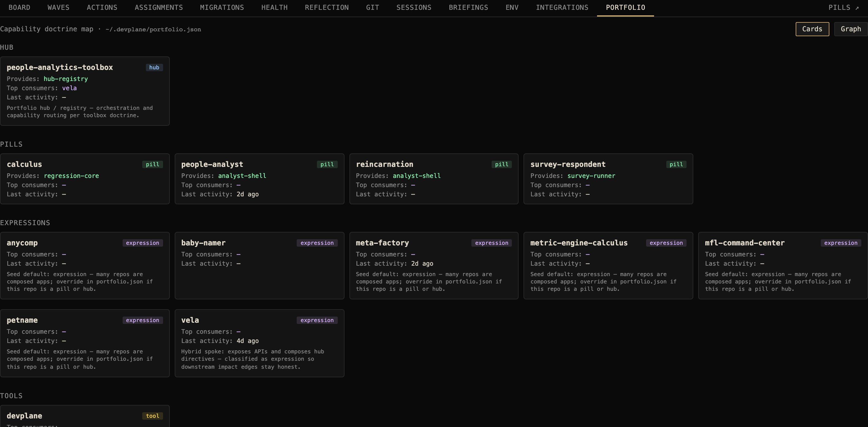Select the MIGRATIONS tab
This screenshot has width=868, height=427.
[222, 7]
